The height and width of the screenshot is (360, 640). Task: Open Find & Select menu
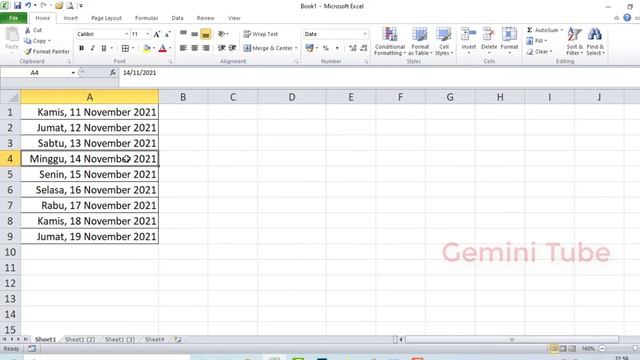[x=595, y=42]
